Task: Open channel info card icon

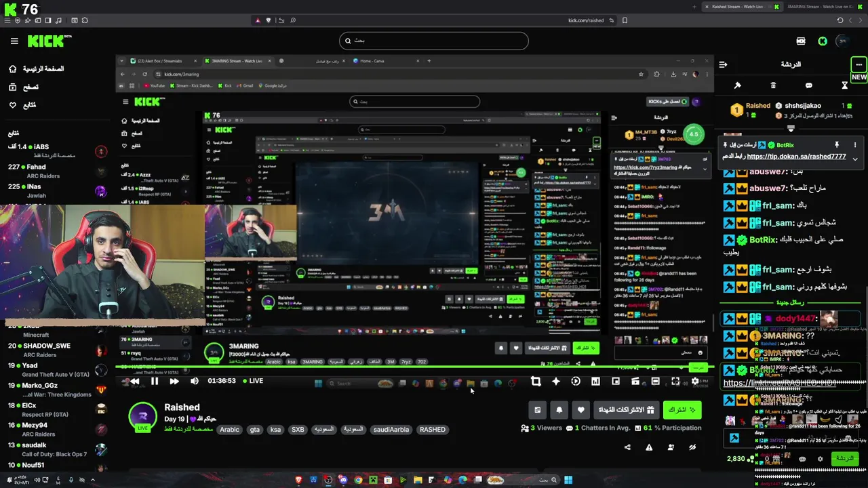Action: pyautogui.click(x=538, y=410)
